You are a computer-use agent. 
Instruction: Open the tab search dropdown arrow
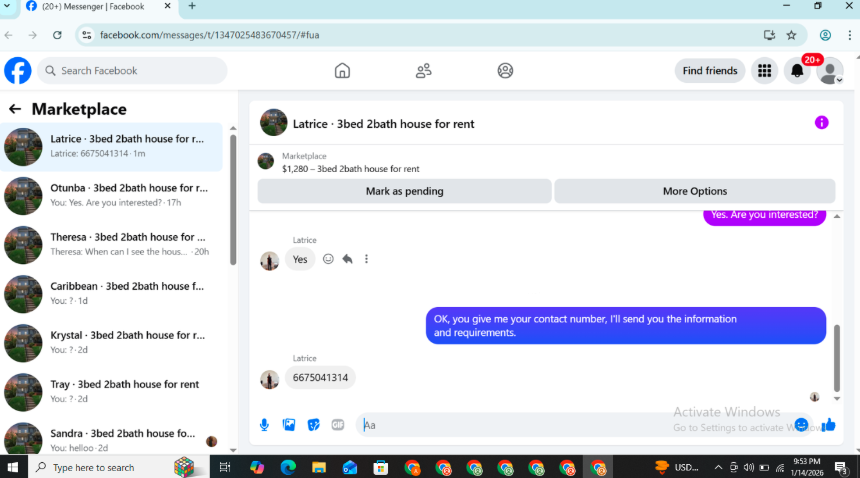[7, 6]
